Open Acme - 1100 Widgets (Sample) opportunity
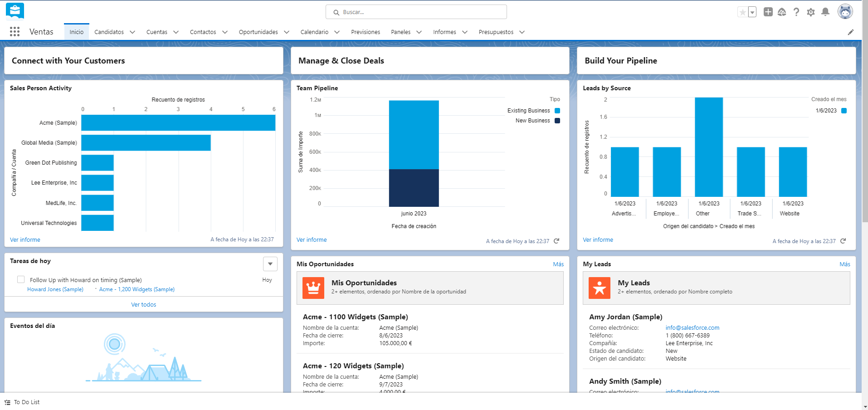Screen dimensions: 868x410 click(356, 317)
